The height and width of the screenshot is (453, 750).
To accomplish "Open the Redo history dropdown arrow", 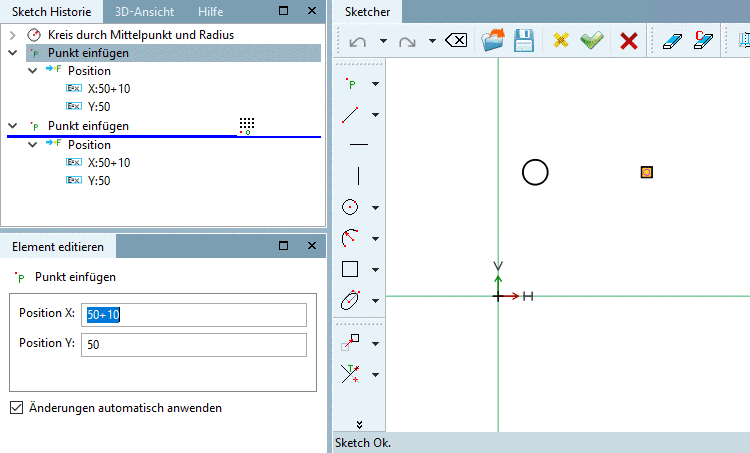I will pos(432,41).
